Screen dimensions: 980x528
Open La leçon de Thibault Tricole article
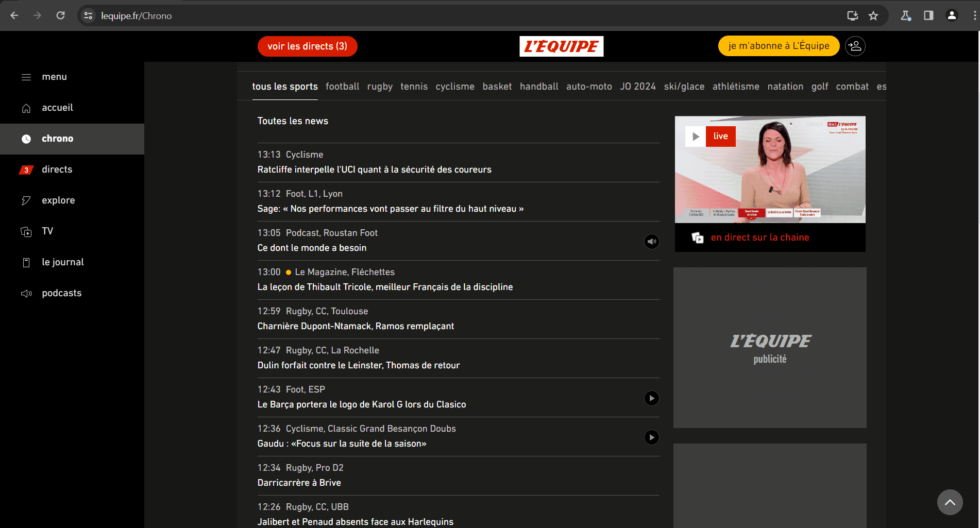[x=385, y=287]
